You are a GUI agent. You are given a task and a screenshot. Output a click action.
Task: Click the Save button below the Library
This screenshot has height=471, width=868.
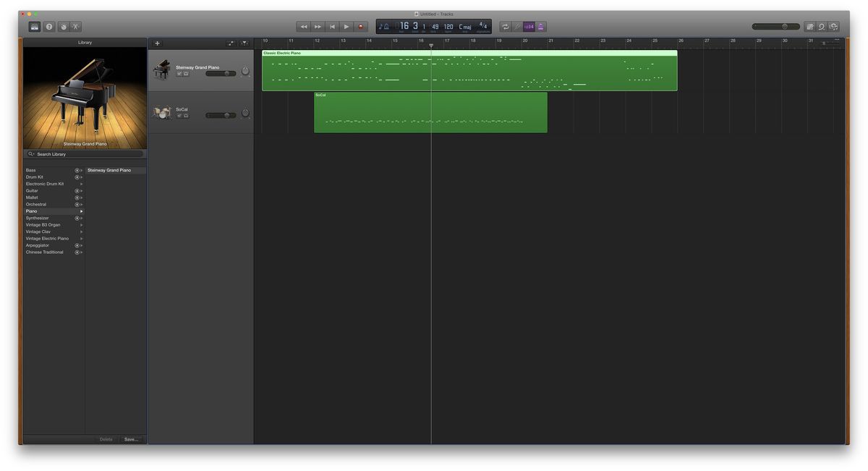(x=130, y=439)
